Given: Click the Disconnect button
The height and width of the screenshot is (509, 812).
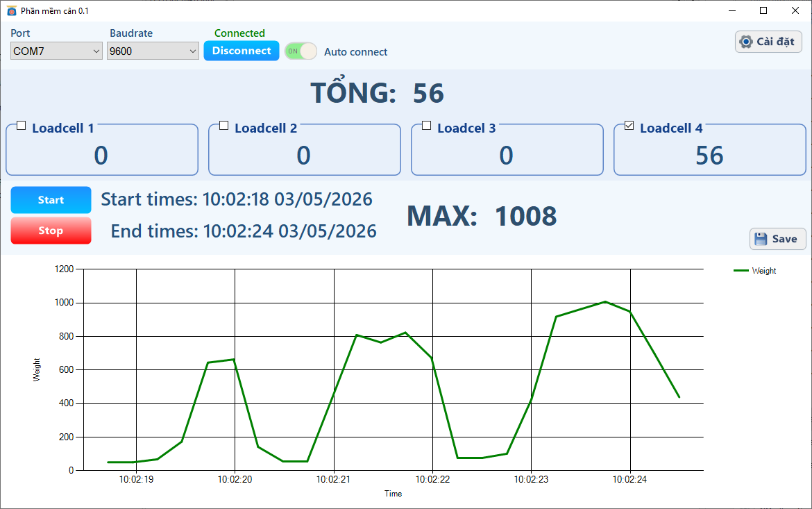Looking at the screenshot, I should click(x=242, y=51).
